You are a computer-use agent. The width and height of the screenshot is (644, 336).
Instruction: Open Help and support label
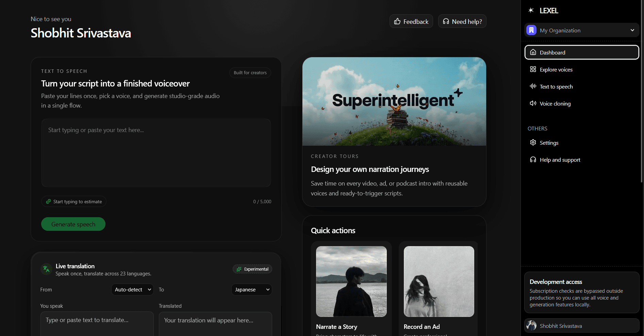(560, 160)
